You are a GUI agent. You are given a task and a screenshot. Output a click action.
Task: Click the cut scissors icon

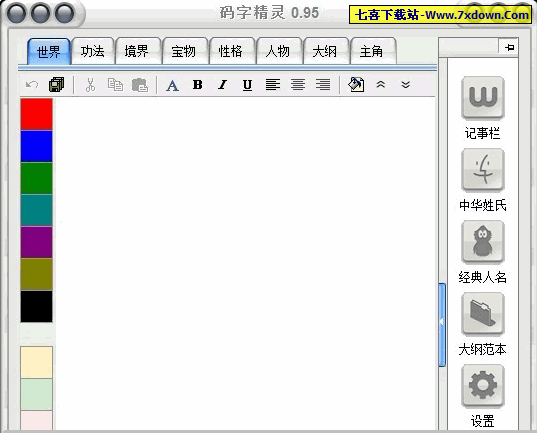[90, 85]
